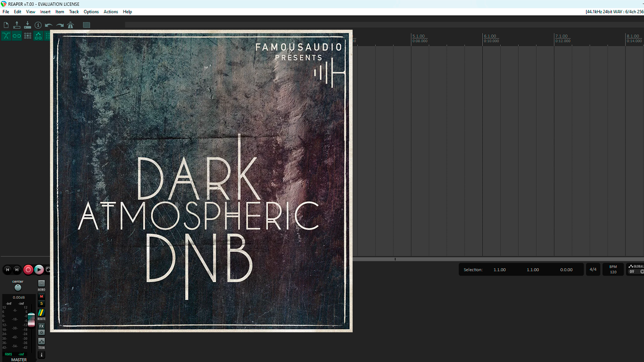
Task: Click the audio device info 44.1kHz 24bit WAV
Action: 614,12
